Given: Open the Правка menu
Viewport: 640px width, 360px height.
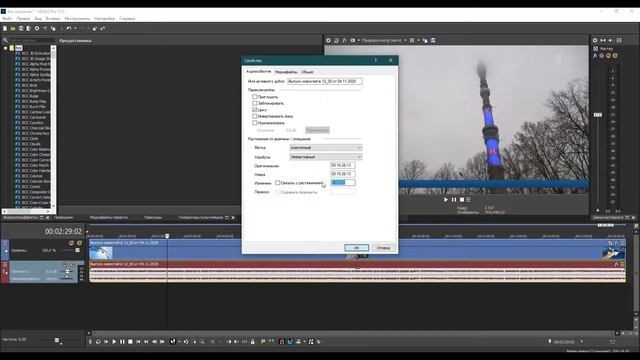Looking at the screenshot, I should coord(23,19).
